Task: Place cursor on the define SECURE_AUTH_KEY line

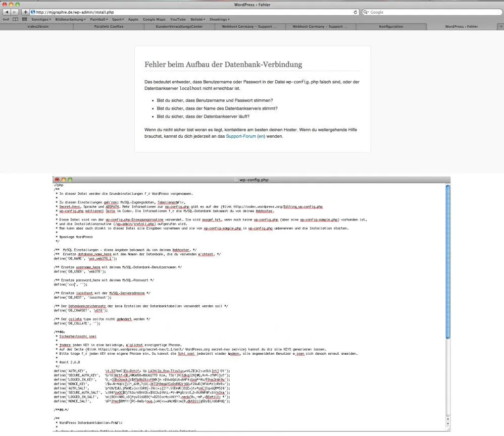Action: [x=142, y=375]
